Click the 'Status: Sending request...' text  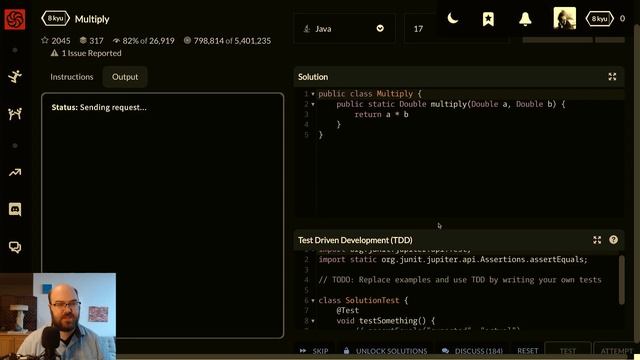coord(99,107)
